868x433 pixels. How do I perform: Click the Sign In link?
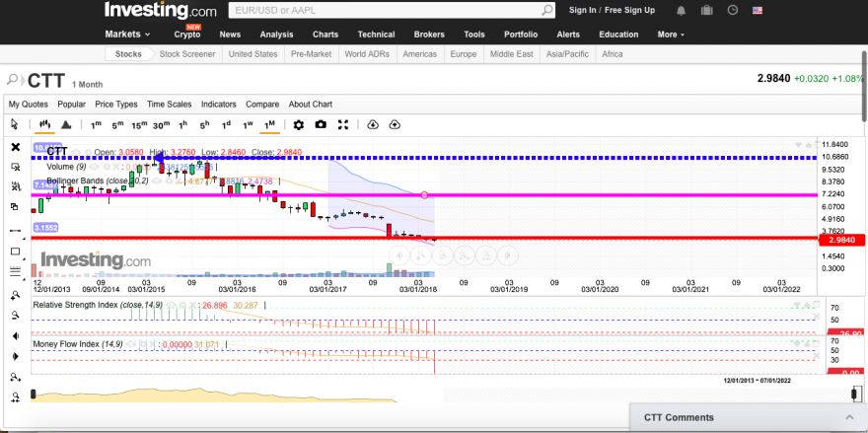(x=582, y=10)
